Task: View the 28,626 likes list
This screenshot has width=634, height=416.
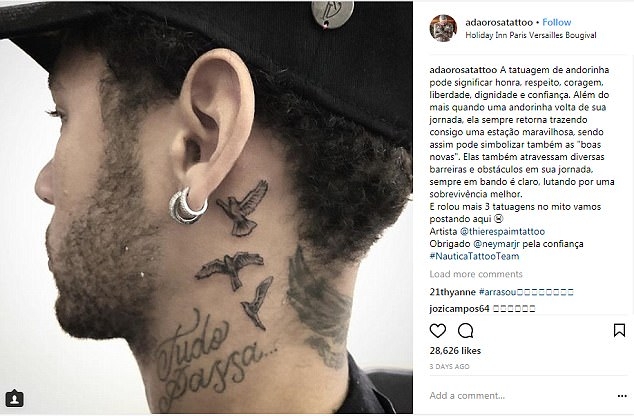Action: pos(455,351)
